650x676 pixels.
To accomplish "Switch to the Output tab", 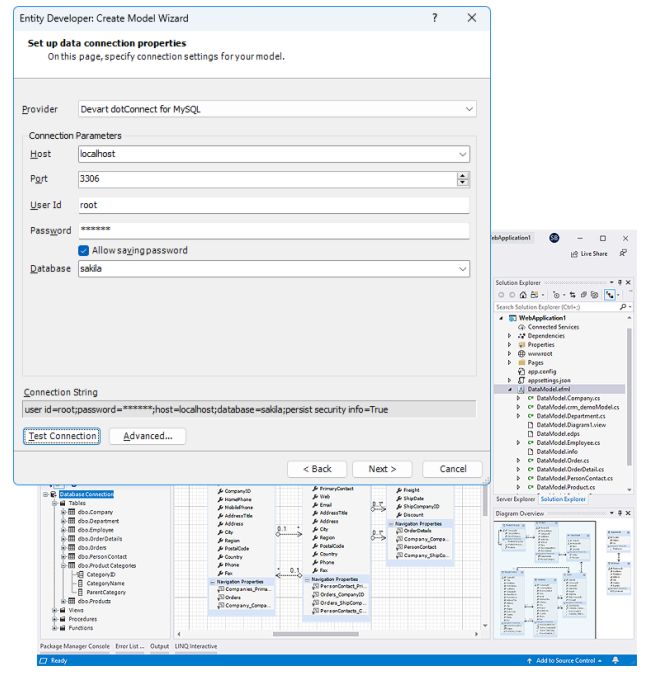I will [159, 646].
